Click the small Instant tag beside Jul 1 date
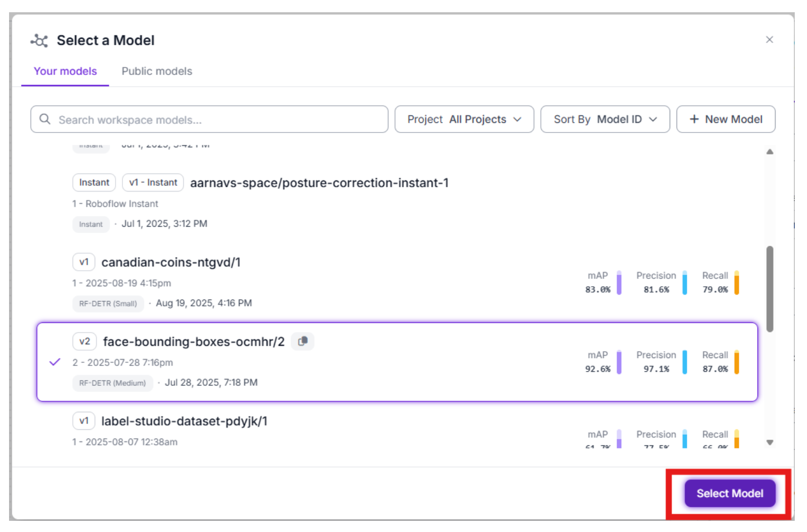 (91, 224)
